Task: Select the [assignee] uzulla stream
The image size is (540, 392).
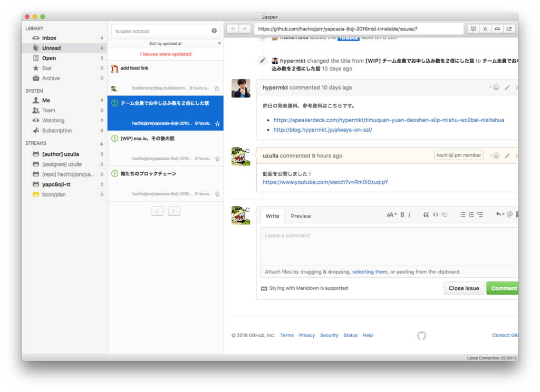Action: coord(64,164)
